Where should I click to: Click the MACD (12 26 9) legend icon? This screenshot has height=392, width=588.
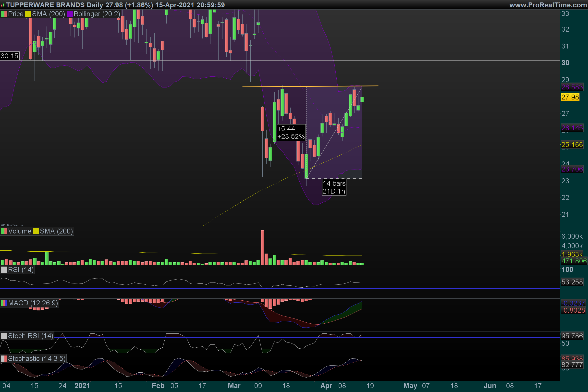click(x=4, y=303)
